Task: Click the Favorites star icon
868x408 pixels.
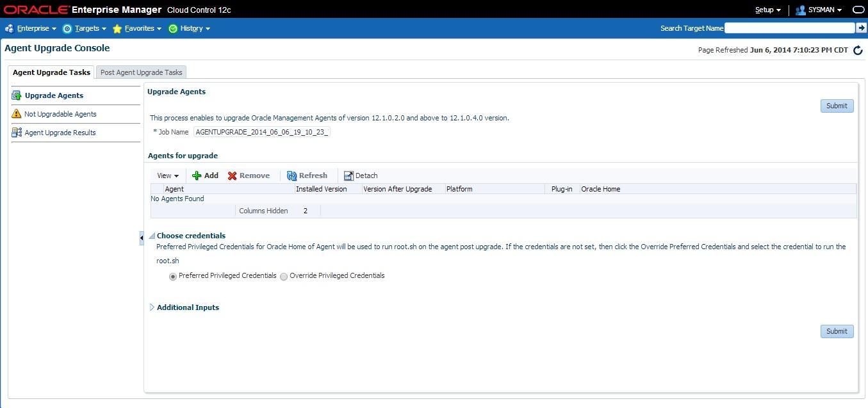Action: point(117,28)
